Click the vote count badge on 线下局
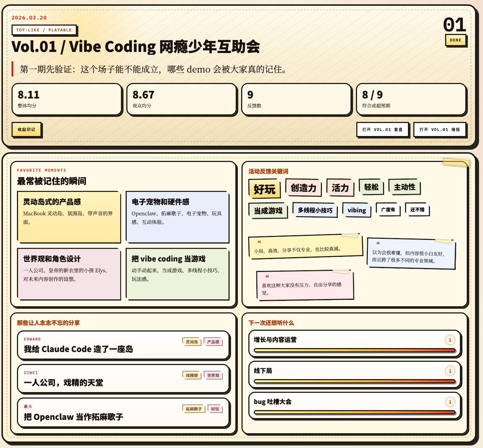 click(450, 371)
